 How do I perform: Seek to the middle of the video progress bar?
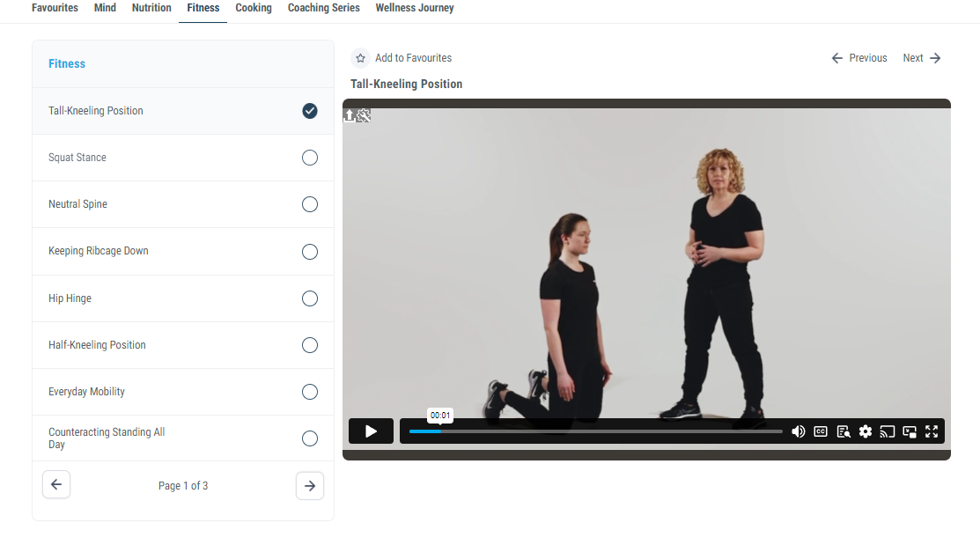(x=596, y=431)
